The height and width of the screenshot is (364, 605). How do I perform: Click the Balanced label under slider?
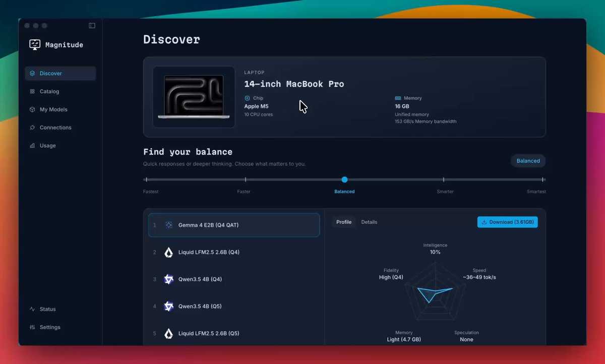coord(344,192)
